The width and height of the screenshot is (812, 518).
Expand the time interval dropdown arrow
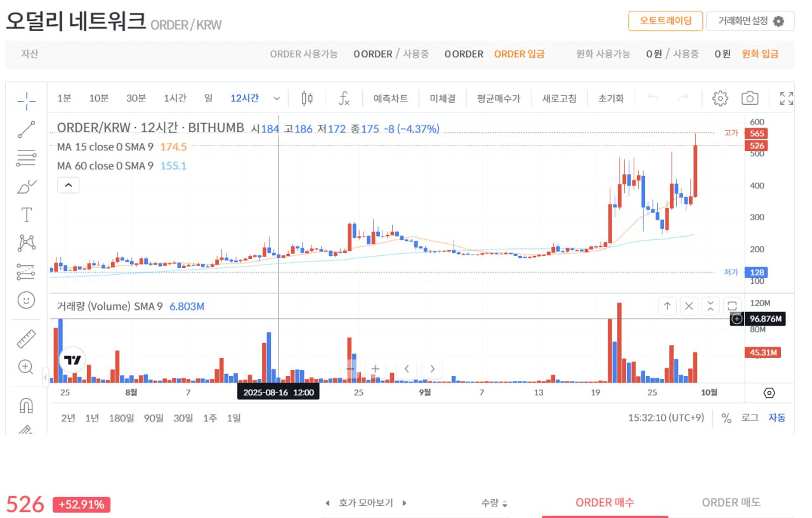(x=277, y=98)
